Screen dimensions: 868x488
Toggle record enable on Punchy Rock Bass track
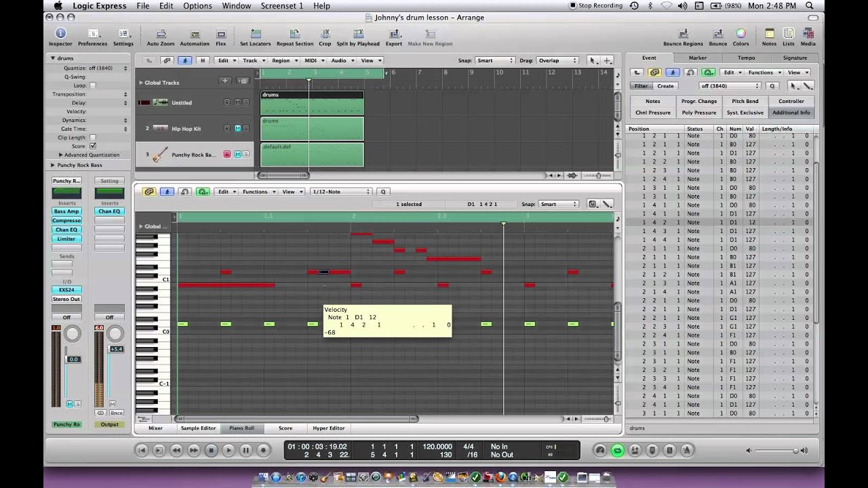click(x=227, y=155)
